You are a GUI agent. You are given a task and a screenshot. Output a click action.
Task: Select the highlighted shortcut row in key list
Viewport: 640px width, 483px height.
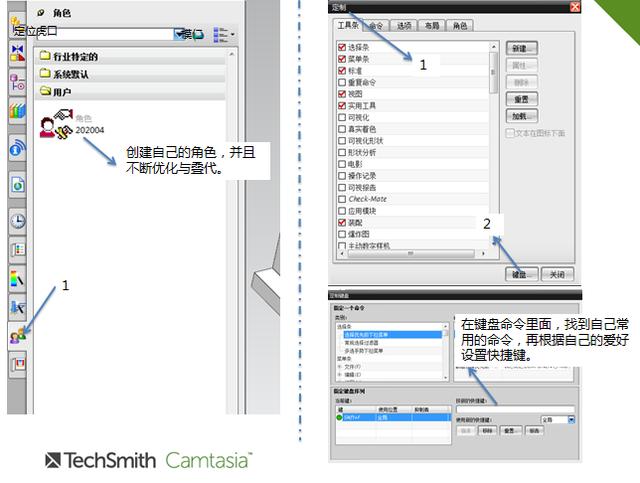point(393,417)
